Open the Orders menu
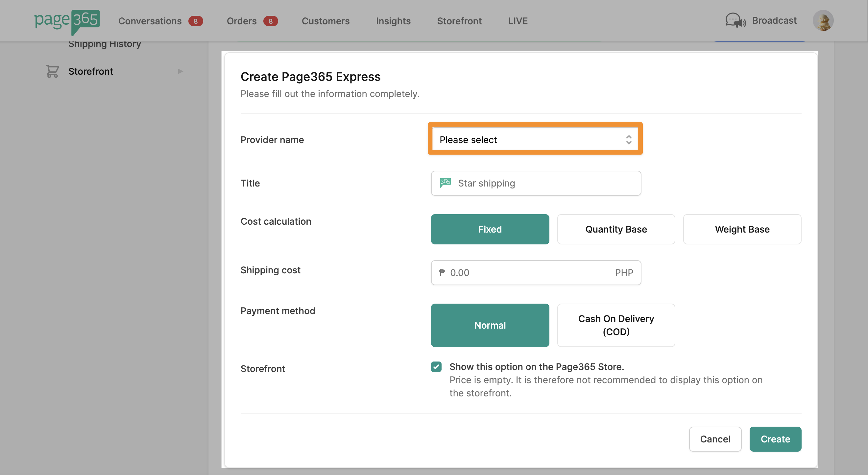868x475 pixels. (x=242, y=21)
